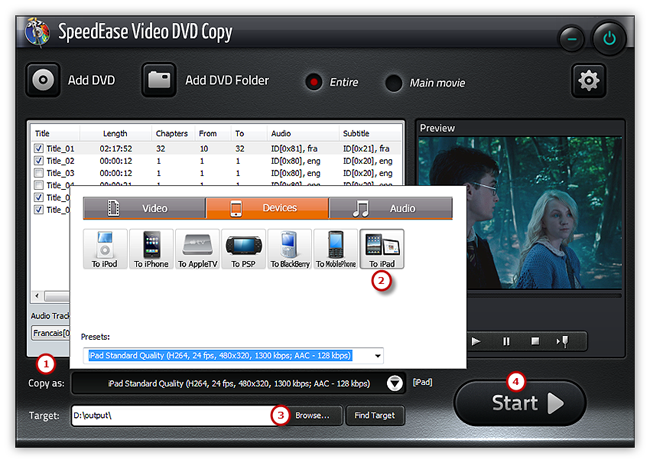Switch to the Devices tab
This screenshot has width=650, height=463.
267,208
